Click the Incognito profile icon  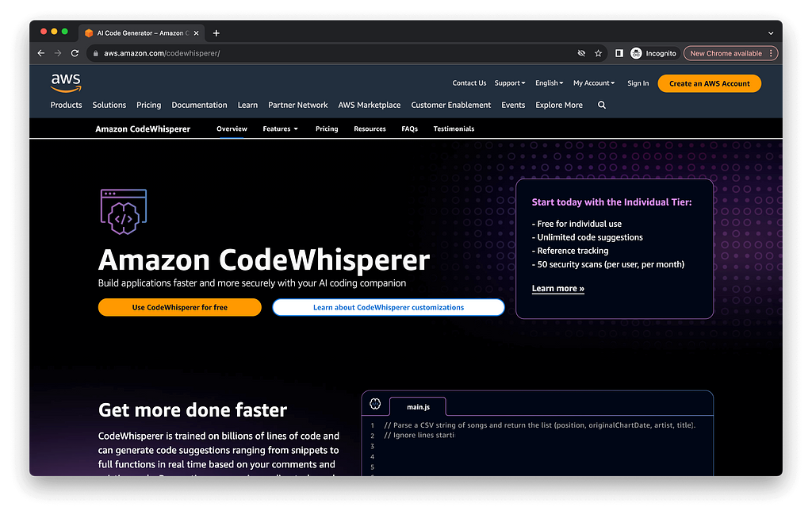pos(637,53)
